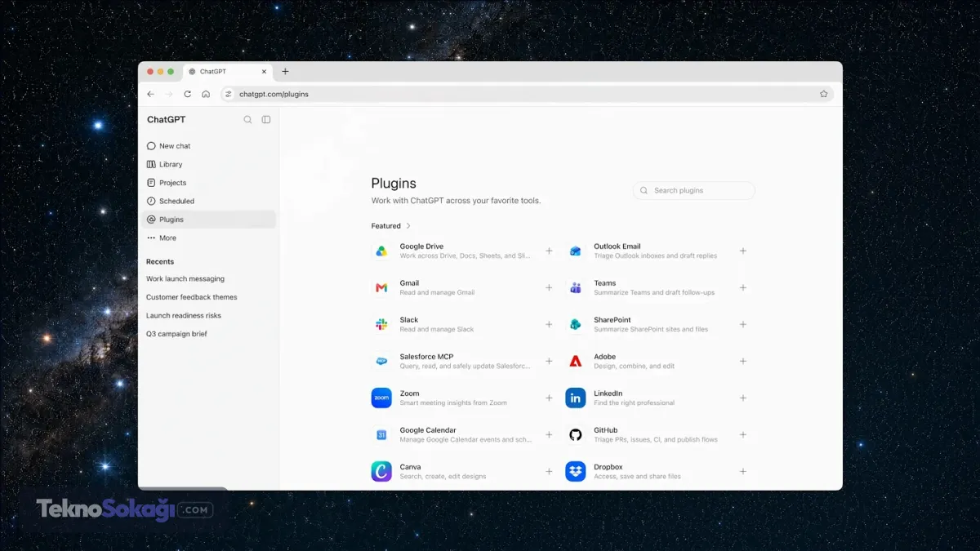Open the Zoom plugin icon
Viewport: 980px width, 551px height.
[x=381, y=398]
